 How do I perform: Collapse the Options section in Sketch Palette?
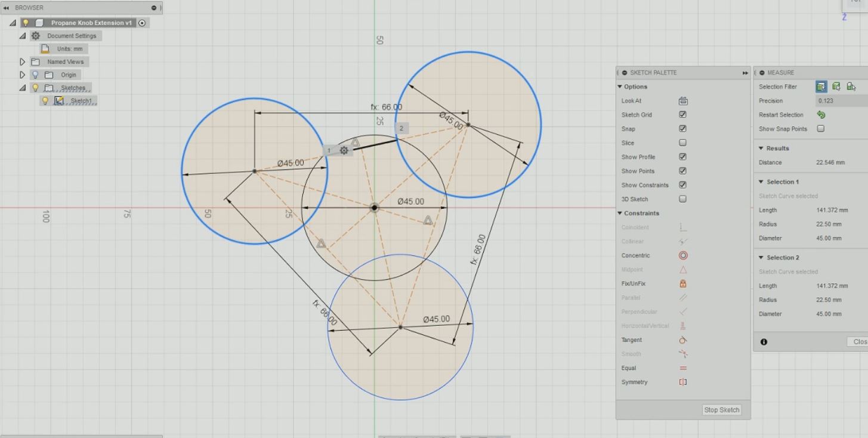[619, 87]
